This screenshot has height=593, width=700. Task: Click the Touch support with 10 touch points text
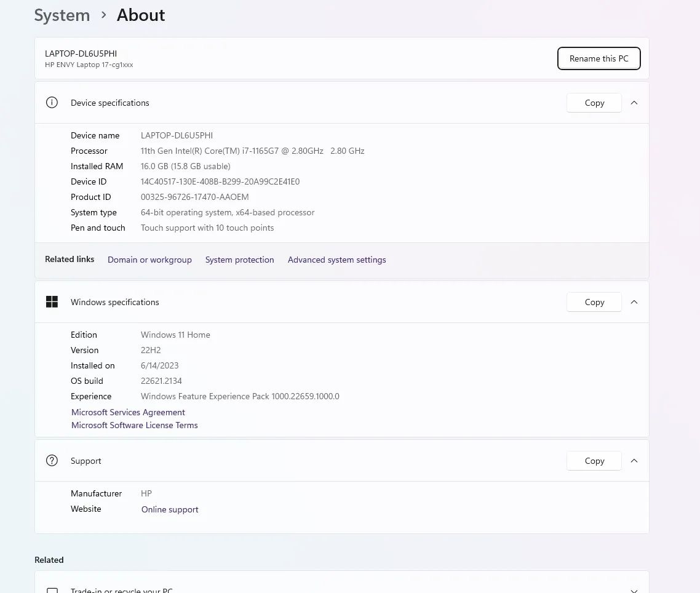pos(207,228)
